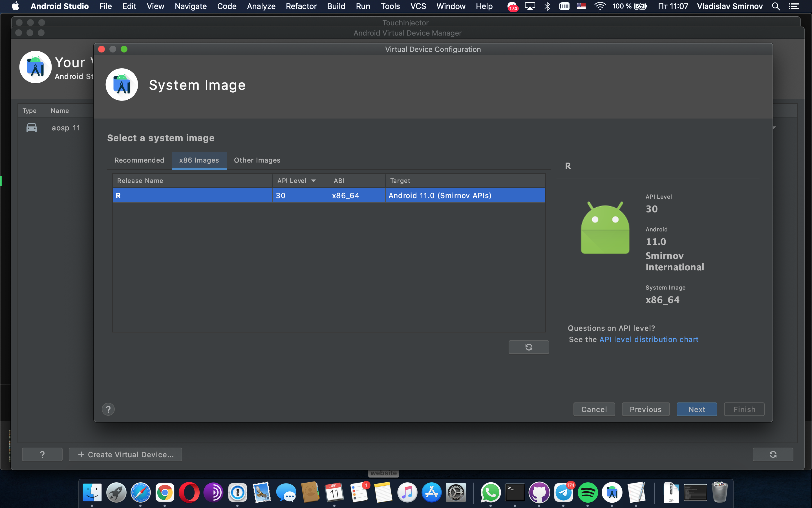Open Notification Center list icon

[x=794, y=6]
